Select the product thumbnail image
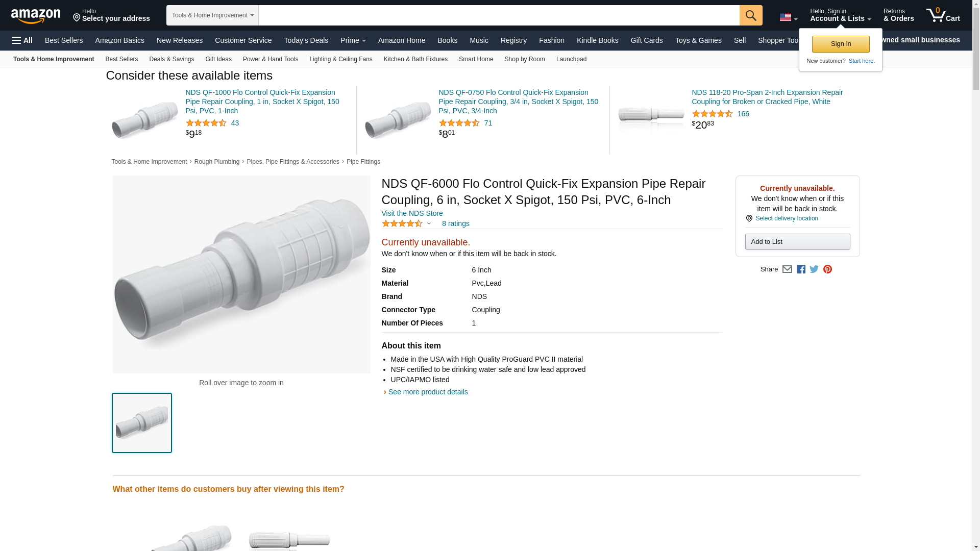The height and width of the screenshot is (551, 980). click(x=142, y=423)
